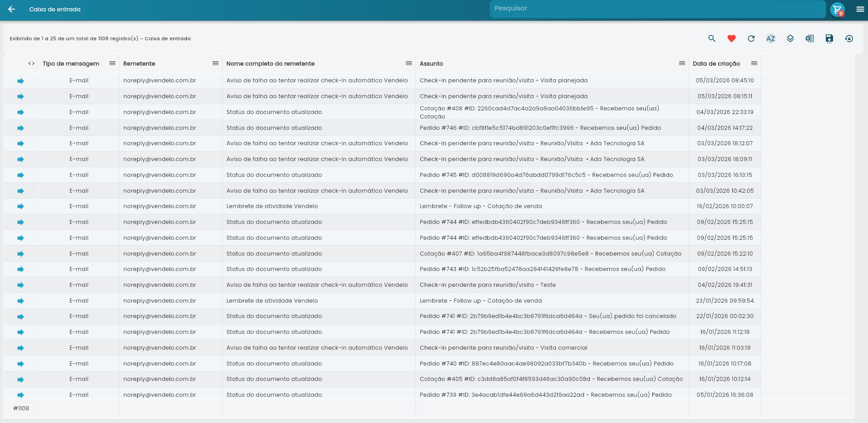Refresh the inbox list
This screenshot has height=423, width=868.
click(x=751, y=39)
